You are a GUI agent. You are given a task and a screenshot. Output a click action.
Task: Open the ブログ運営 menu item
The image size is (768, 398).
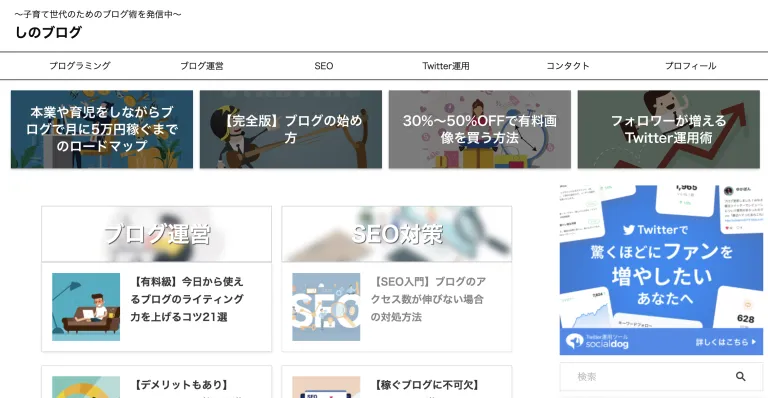click(202, 66)
